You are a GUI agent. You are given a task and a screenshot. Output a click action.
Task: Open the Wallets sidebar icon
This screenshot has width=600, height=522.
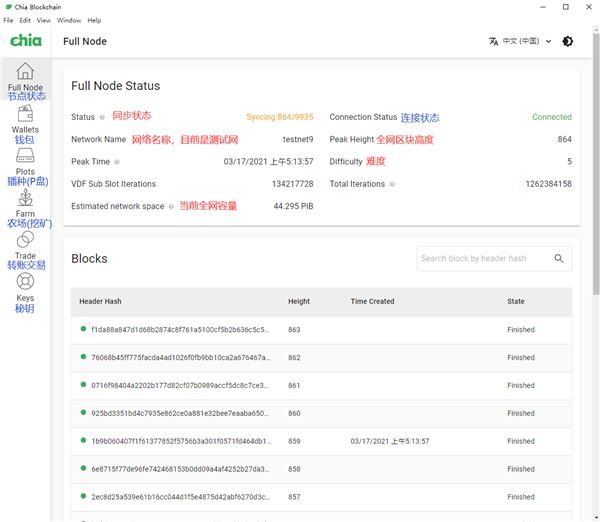pos(25,113)
